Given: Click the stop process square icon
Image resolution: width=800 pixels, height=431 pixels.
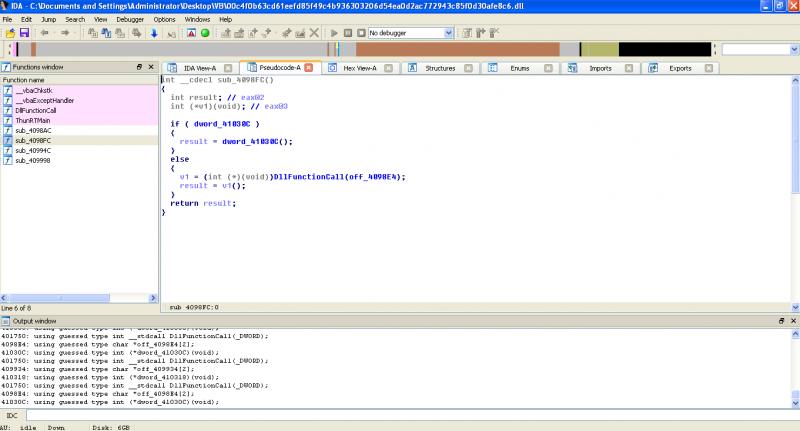Looking at the screenshot, I should point(361,33).
